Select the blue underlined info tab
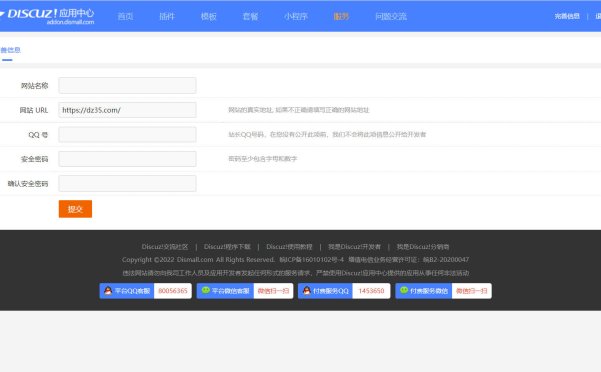601x372 pixels. click(10, 50)
